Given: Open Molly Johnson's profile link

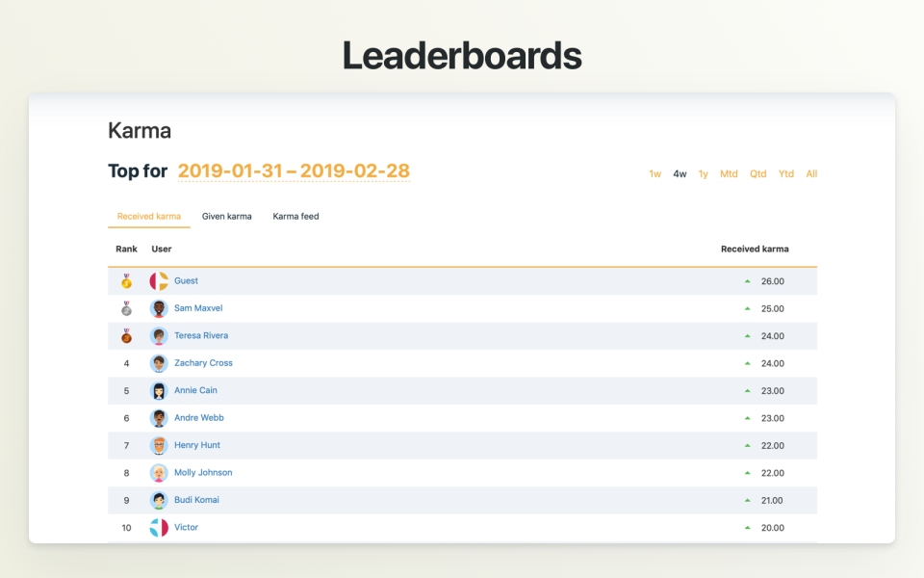Looking at the screenshot, I should click(203, 473).
